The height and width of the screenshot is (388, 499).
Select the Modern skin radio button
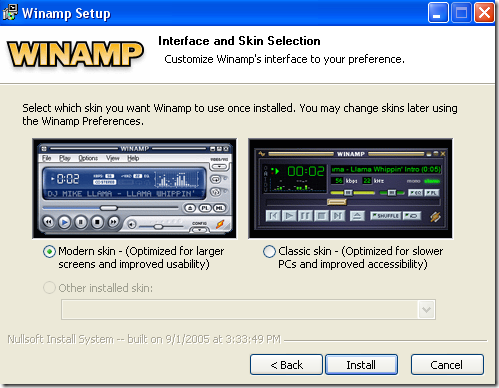49,251
